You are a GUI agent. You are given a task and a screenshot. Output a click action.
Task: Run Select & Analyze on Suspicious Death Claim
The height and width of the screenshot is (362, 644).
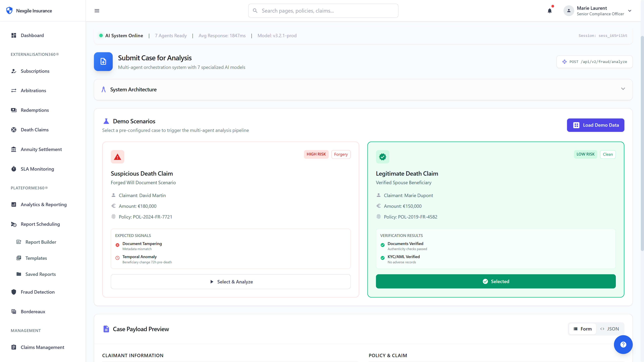click(x=231, y=282)
